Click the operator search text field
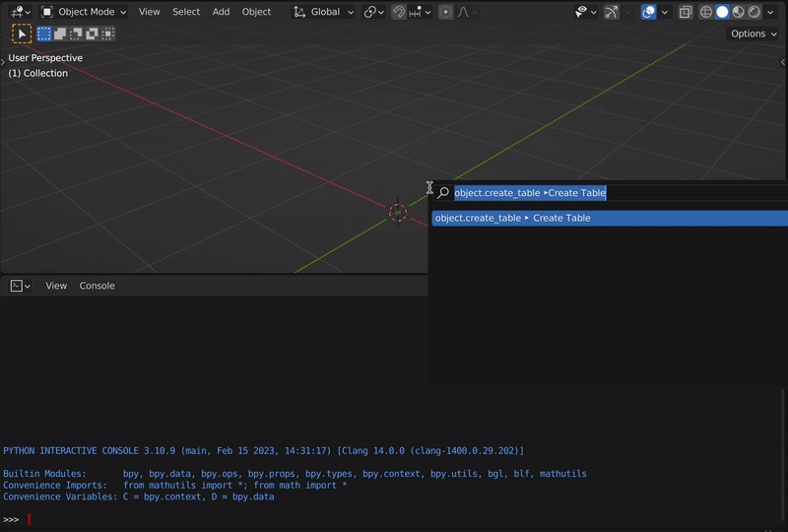 click(x=611, y=192)
